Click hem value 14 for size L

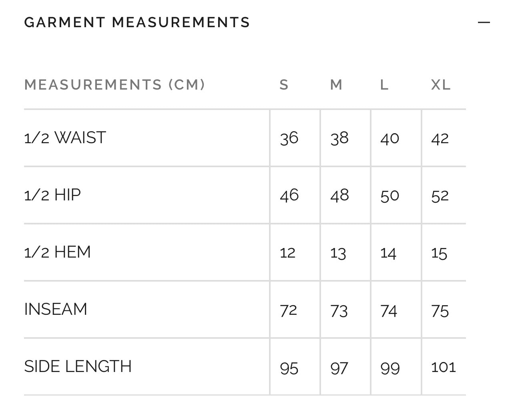pyautogui.click(x=388, y=253)
